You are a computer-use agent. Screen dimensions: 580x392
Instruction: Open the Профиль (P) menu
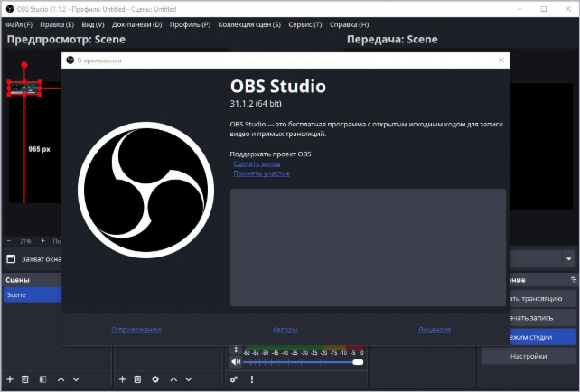tap(190, 24)
